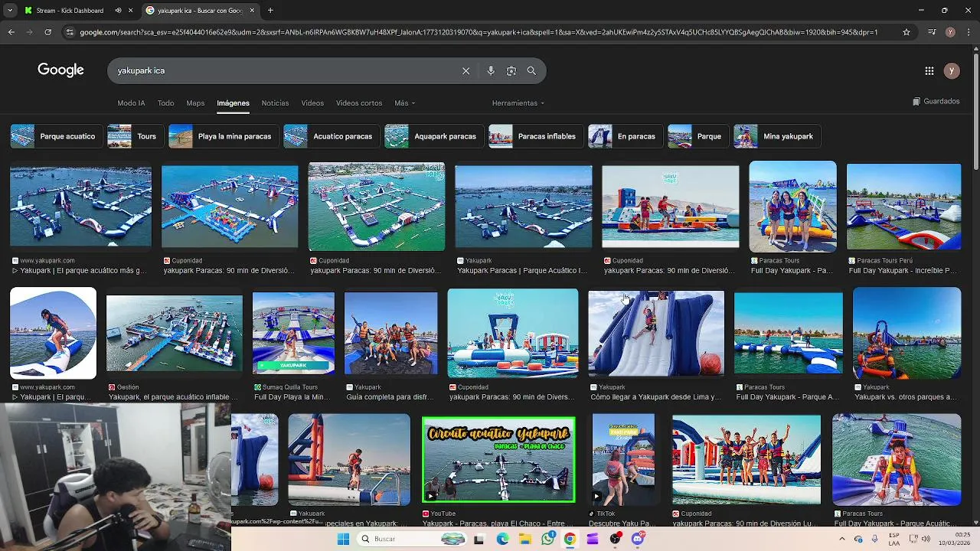Open Guardados saved items
980x551 pixels.
936,101
